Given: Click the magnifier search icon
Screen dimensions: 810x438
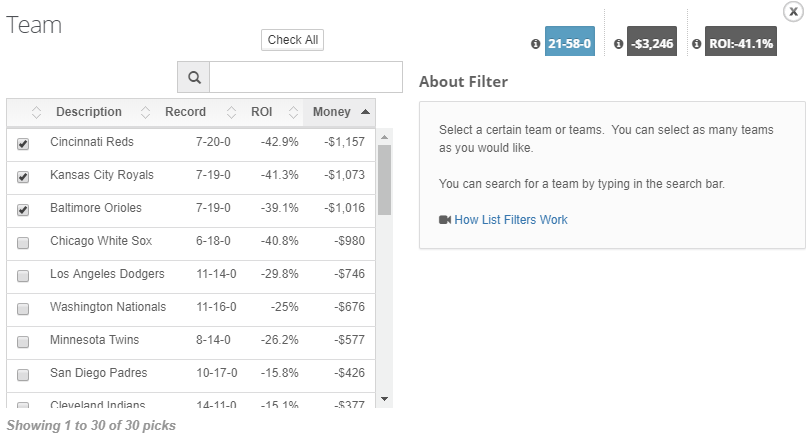Looking at the screenshot, I should click(x=194, y=77).
